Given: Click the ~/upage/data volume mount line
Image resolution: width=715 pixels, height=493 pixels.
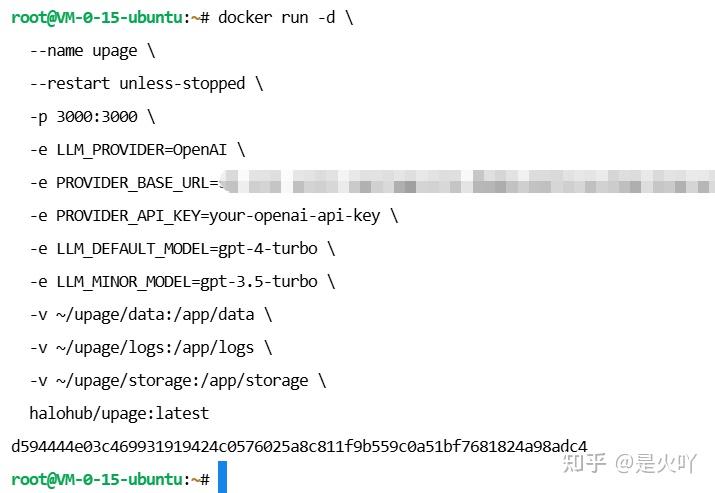Looking at the screenshot, I should pos(151,315).
